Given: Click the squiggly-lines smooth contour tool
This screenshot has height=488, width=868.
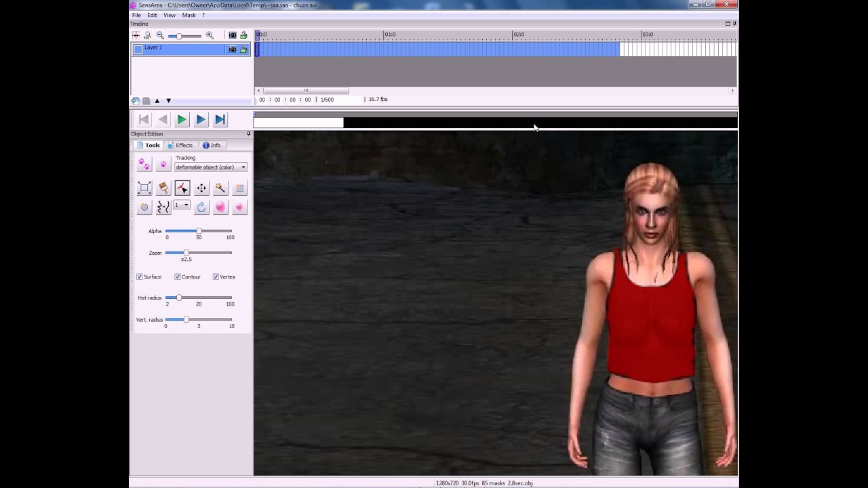Looking at the screenshot, I should coord(163,207).
